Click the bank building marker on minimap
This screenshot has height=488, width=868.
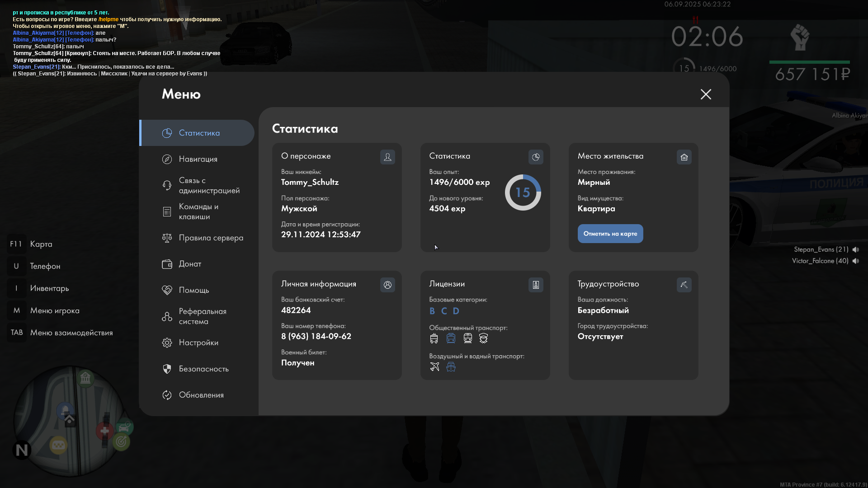(85, 378)
